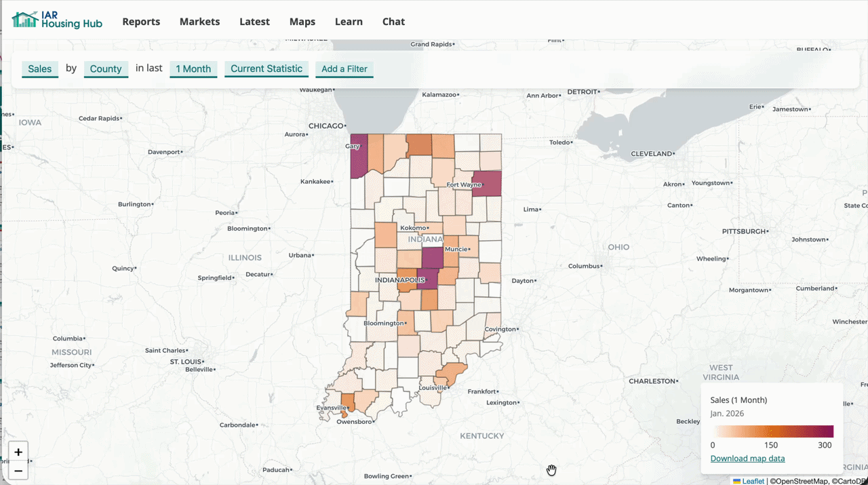Screen dimensions: 868x485
Task: Open the Reports section
Action: click(141, 21)
